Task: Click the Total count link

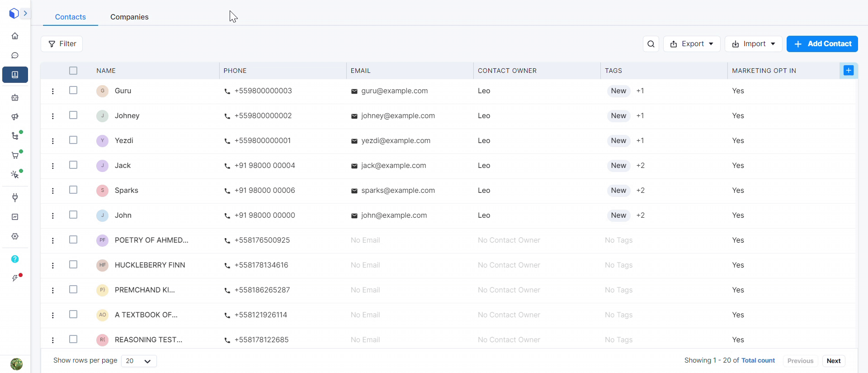Action: click(x=758, y=360)
